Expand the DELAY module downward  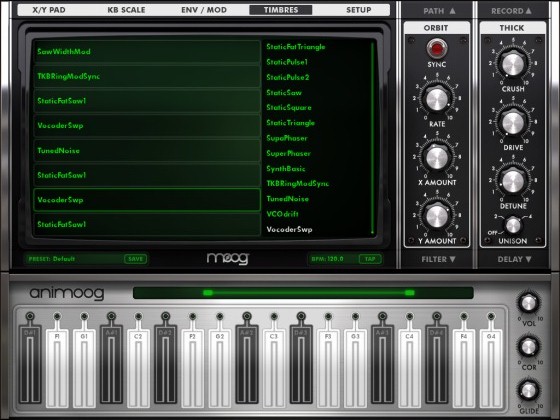(x=514, y=259)
